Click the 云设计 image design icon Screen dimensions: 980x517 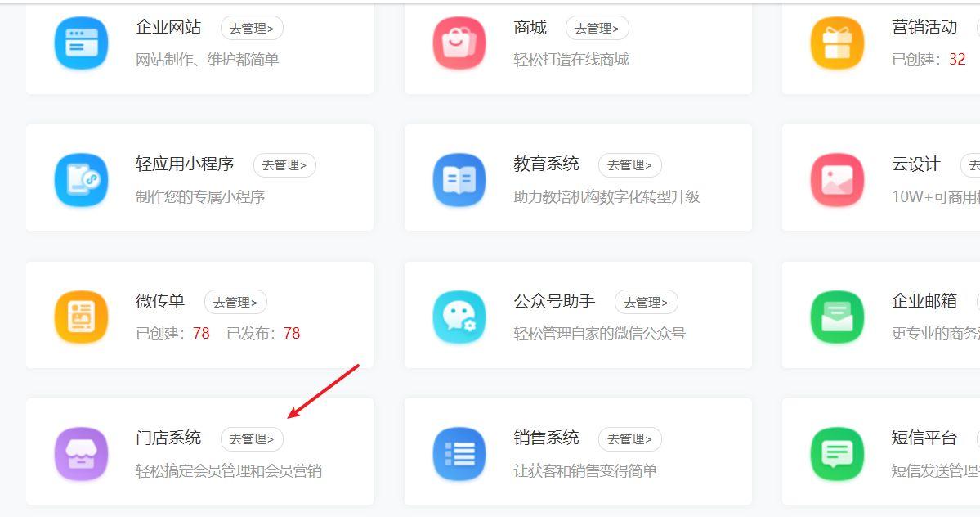(837, 179)
